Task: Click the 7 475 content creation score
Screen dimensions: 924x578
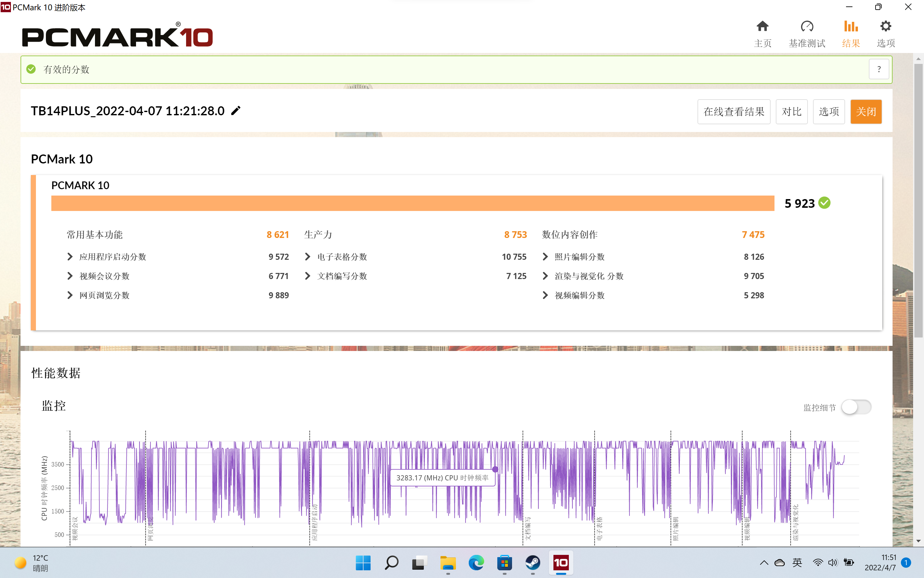Action: [x=753, y=235]
